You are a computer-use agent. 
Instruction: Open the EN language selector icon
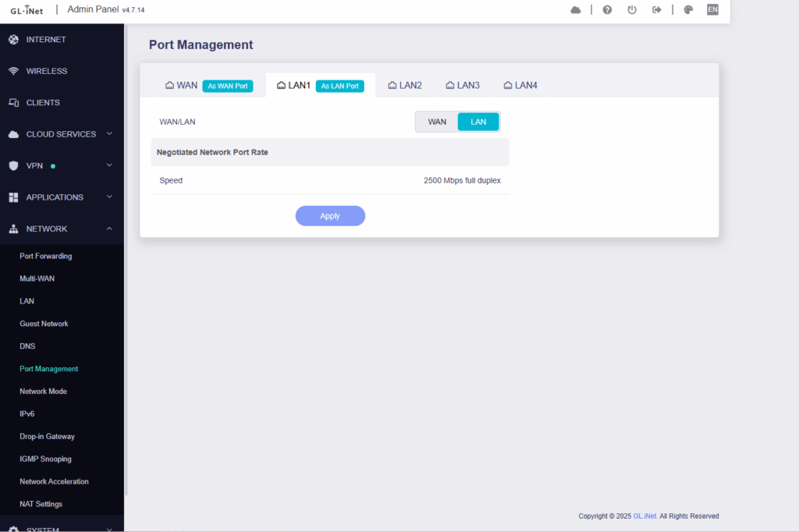[712, 9]
